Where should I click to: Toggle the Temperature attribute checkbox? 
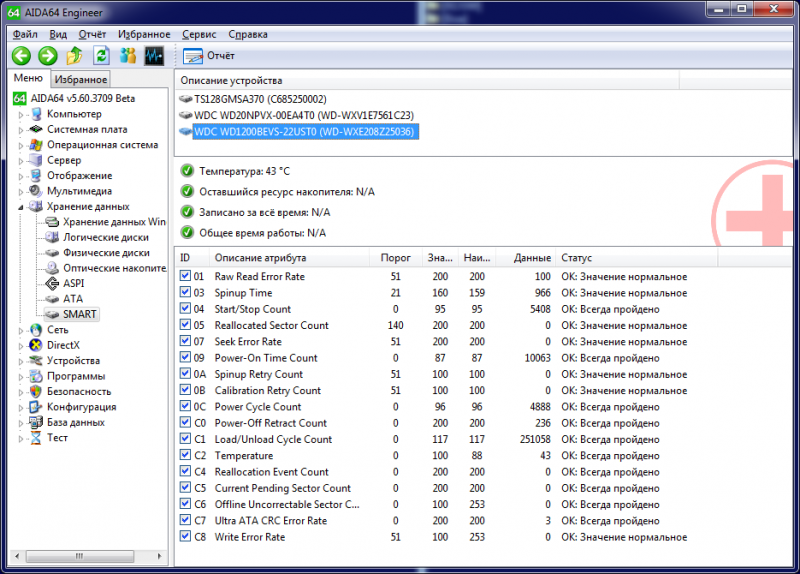point(185,455)
